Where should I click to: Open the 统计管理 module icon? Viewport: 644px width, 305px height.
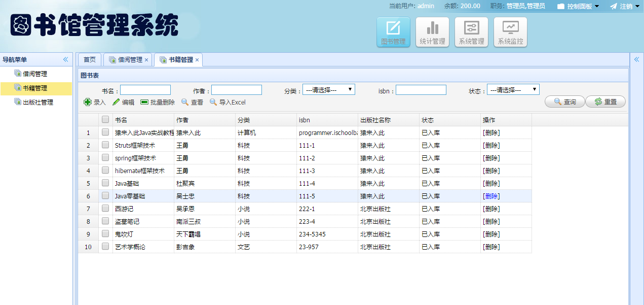(x=432, y=31)
